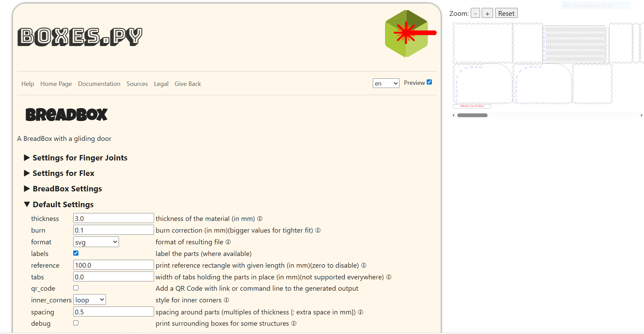The height and width of the screenshot is (334, 644).
Task: Open the format dropdown showing svg
Action: pos(96,242)
